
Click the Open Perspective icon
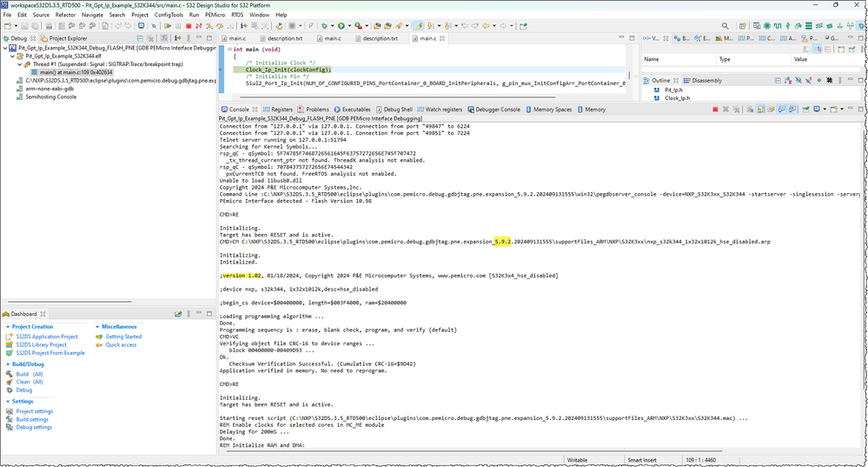(742, 26)
